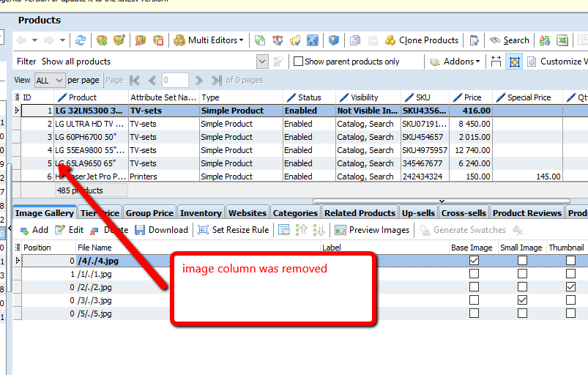Open Multi Editors dropdown
This screenshot has width=588, height=375.
coord(209,40)
